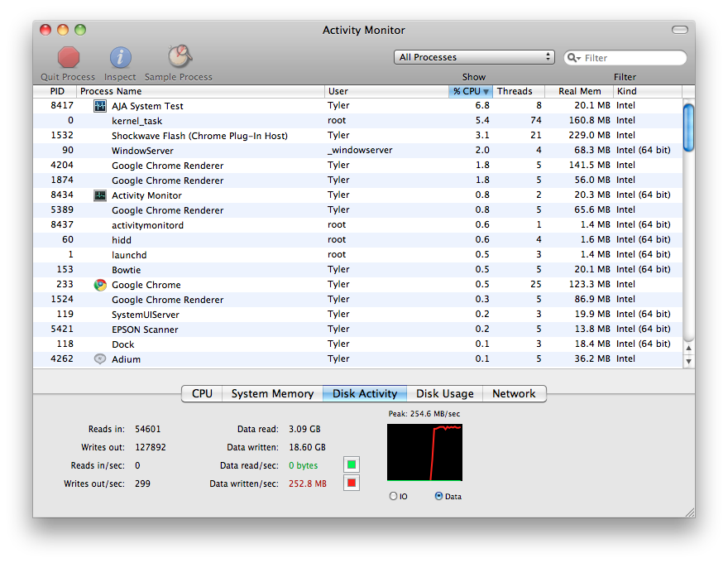Click the 18.60 GB data written value
728x563 pixels.
(x=307, y=447)
